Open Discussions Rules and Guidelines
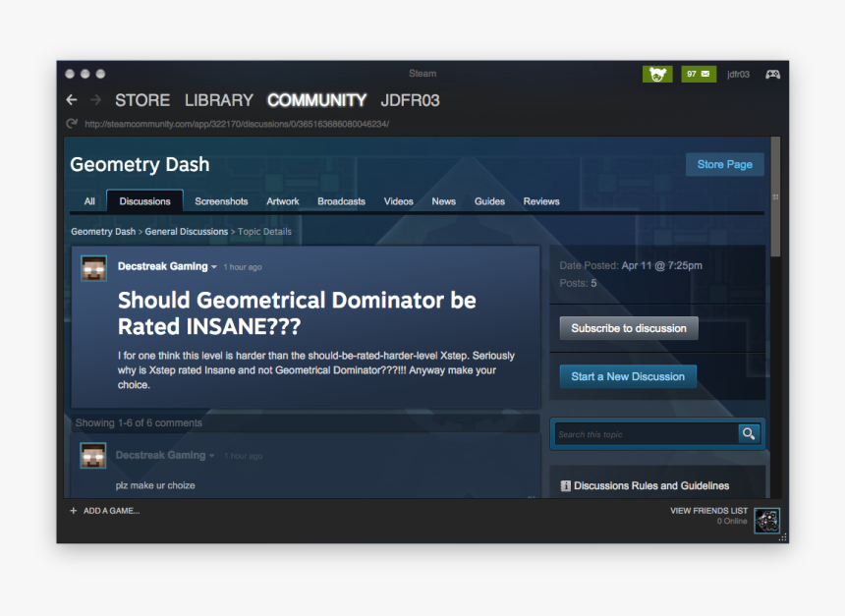 coord(651,485)
